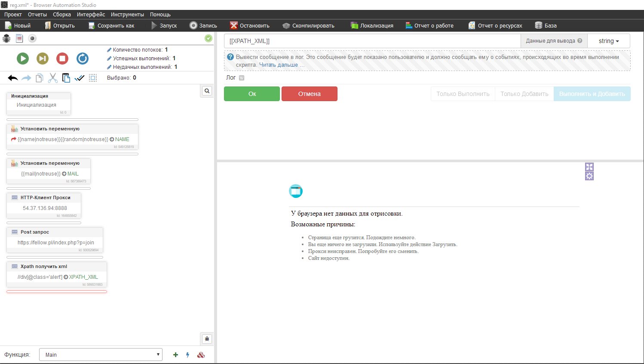Redo action with the light blue arrow
This screenshot has height=364, width=644.
[x=26, y=78]
